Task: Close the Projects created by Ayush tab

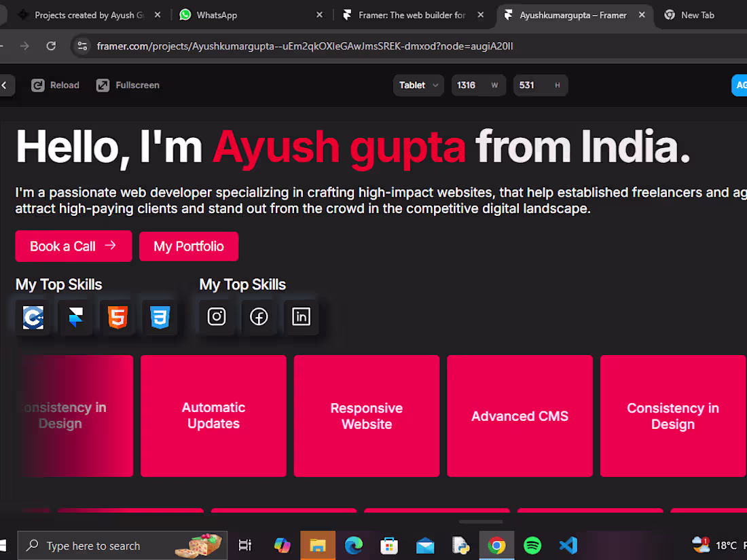Action: click(158, 15)
